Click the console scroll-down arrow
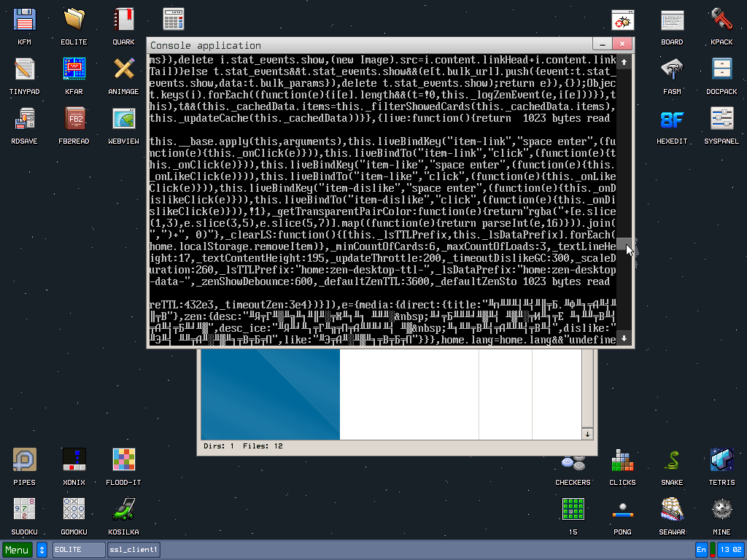The width and height of the screenshot is (747, 560). [624, 338]
